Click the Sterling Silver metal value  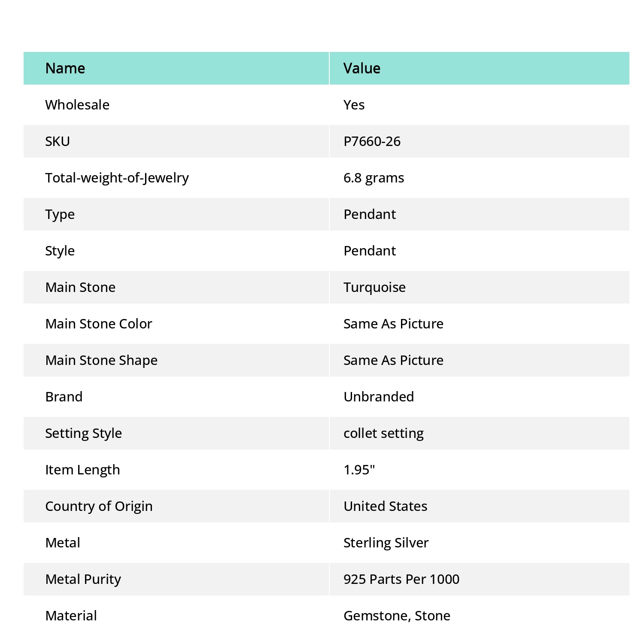click(x=386, y=543)
